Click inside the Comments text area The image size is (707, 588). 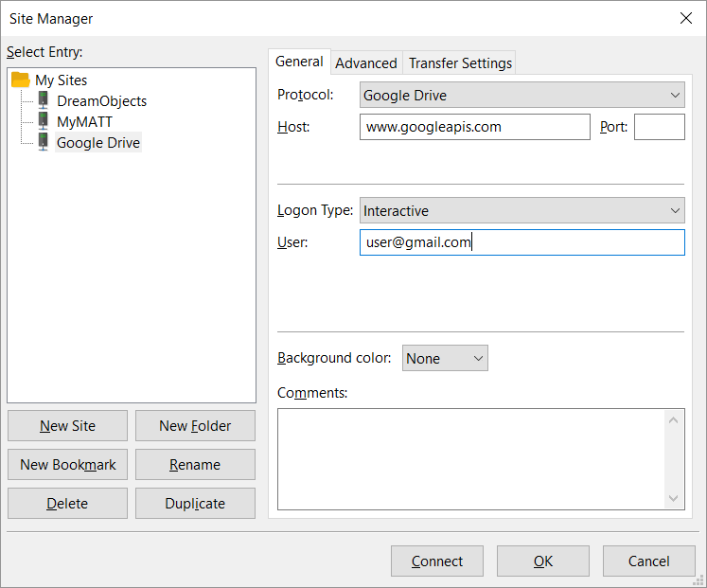click(470, 458)
